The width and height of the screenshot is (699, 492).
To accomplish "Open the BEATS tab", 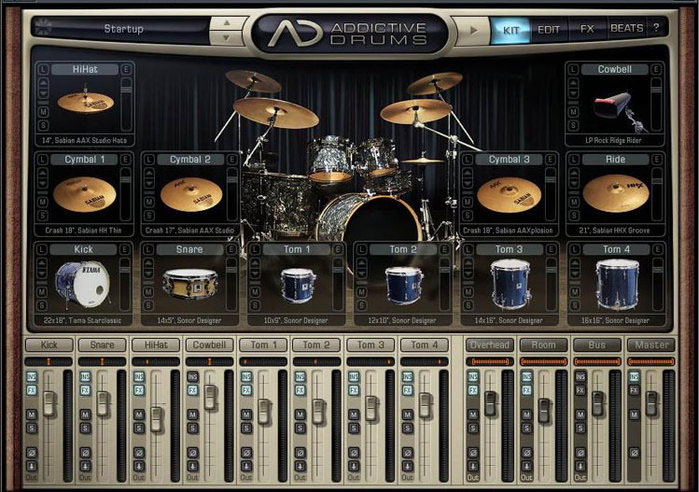I will click(x=626, y=28).
